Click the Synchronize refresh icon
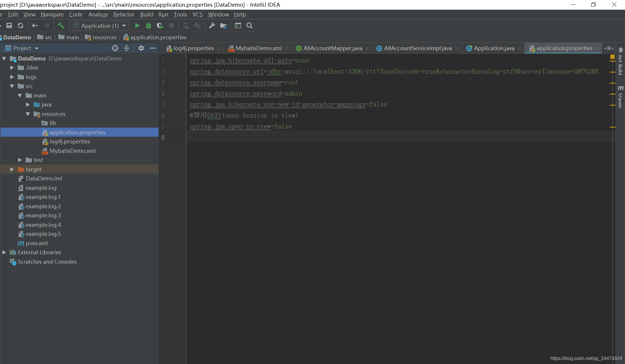625x364 pixels. pos(20,26)
